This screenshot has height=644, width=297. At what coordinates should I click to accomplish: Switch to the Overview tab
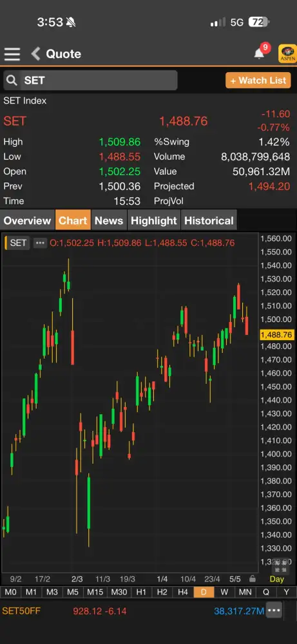coord(27,220)
